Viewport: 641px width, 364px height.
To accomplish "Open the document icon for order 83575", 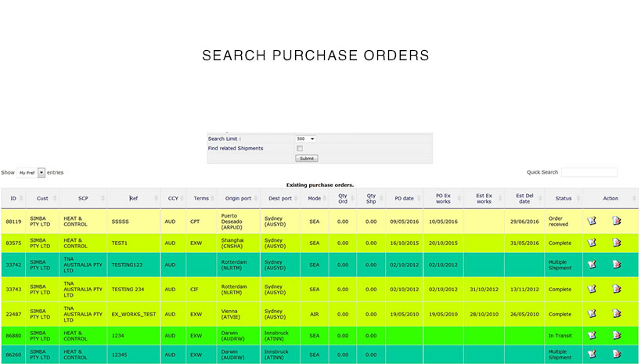I will [617, 243].
